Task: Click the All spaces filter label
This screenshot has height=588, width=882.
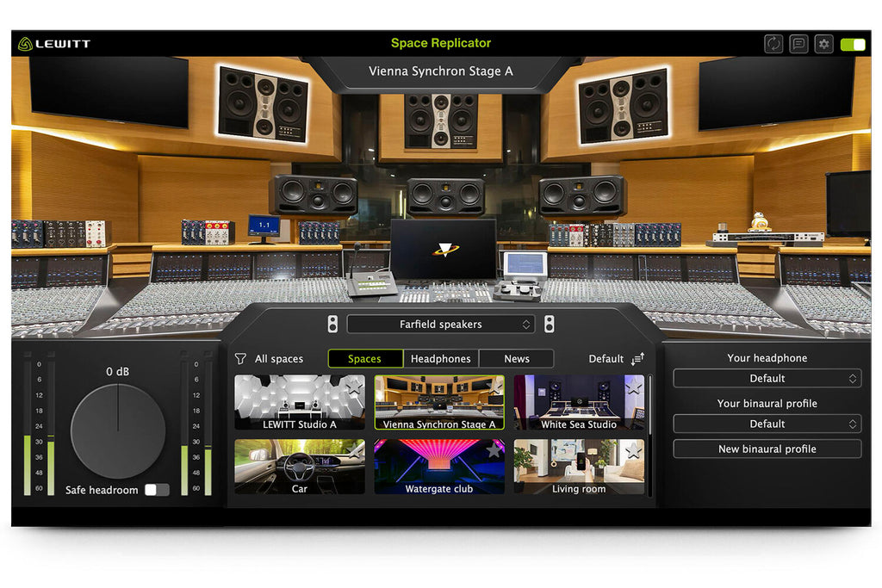Action: pos(279,359)
